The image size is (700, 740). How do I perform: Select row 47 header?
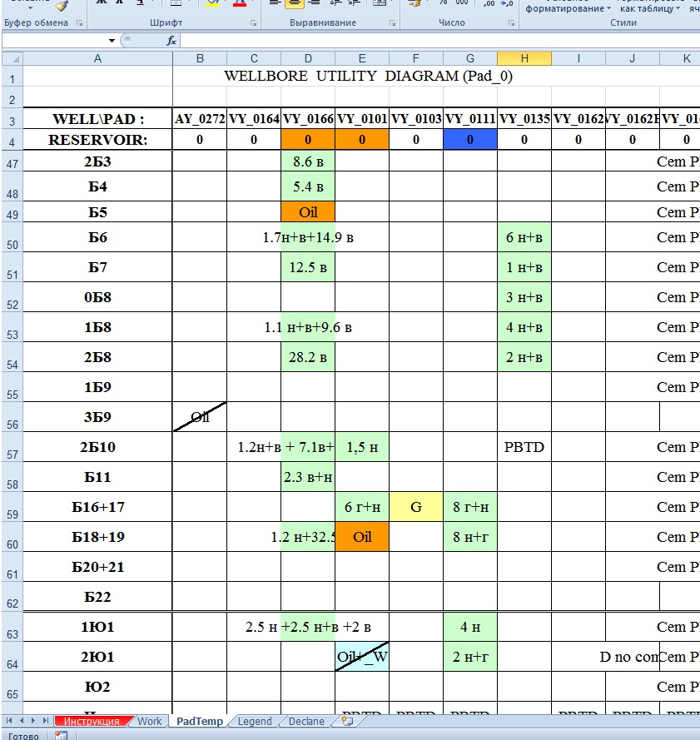point(12,161)
